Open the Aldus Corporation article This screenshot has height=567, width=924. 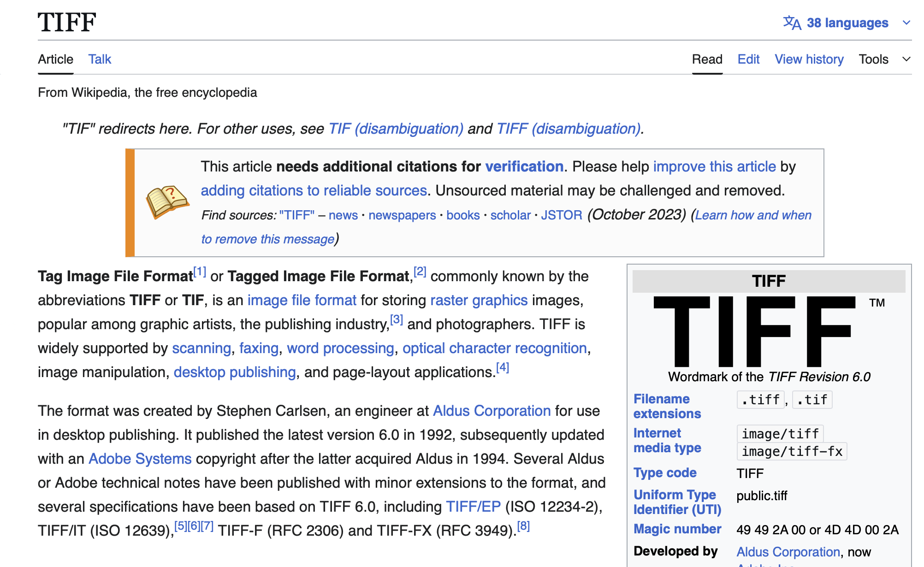pos(491,411)
